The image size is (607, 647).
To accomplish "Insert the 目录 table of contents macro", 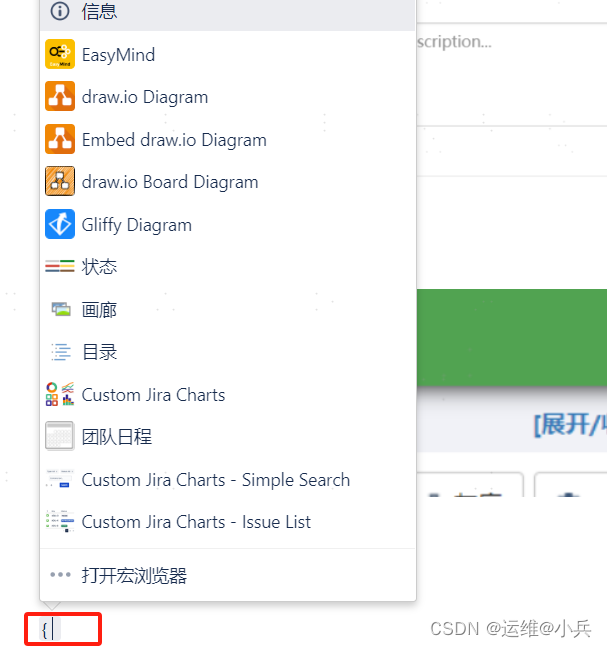I will coord(227,352).
